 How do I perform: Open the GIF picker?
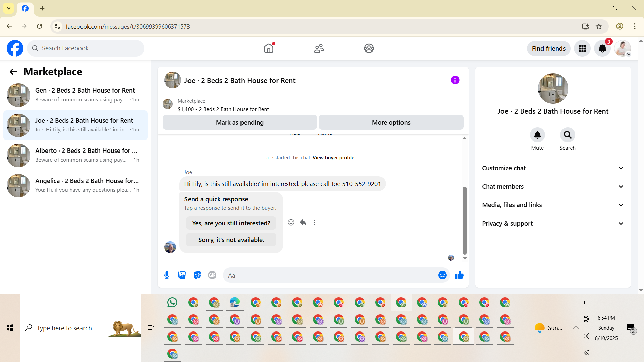tap(212, 275)
